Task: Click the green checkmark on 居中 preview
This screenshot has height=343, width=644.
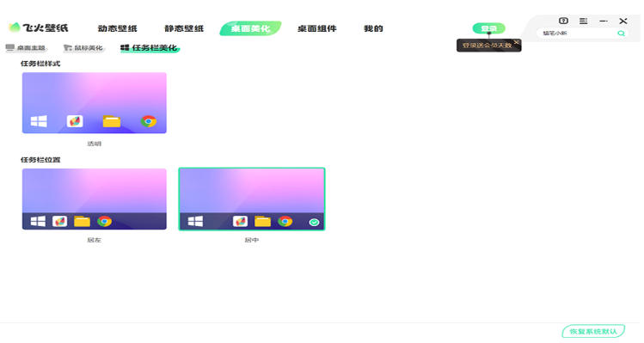Action: (x=314, y=223)
